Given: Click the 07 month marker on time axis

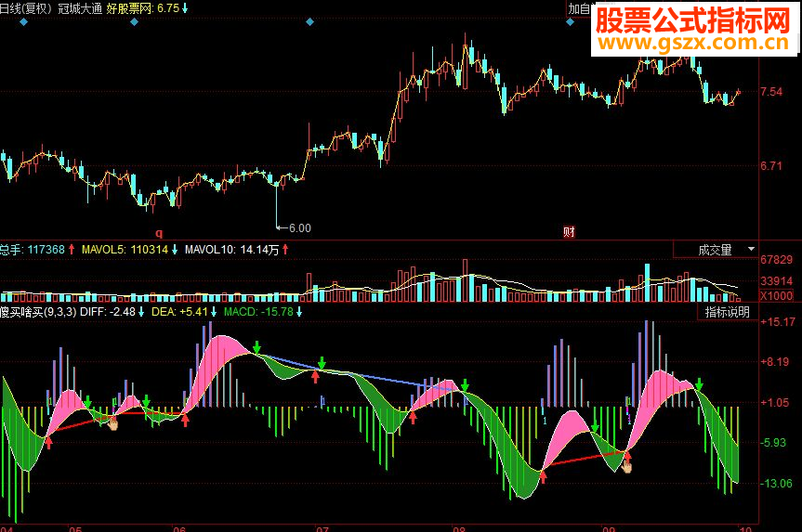Looking at the screenshot, I should tap(322, 528).
